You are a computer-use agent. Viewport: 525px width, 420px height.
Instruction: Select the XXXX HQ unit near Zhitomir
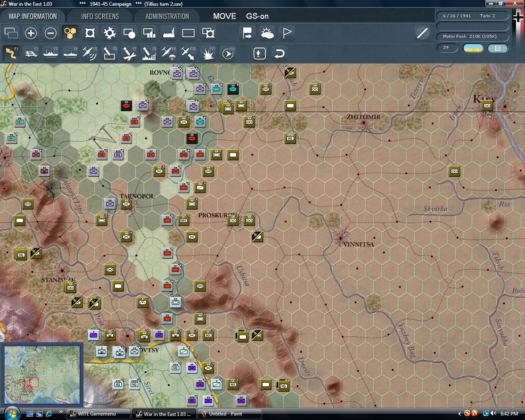pos(290,138)
